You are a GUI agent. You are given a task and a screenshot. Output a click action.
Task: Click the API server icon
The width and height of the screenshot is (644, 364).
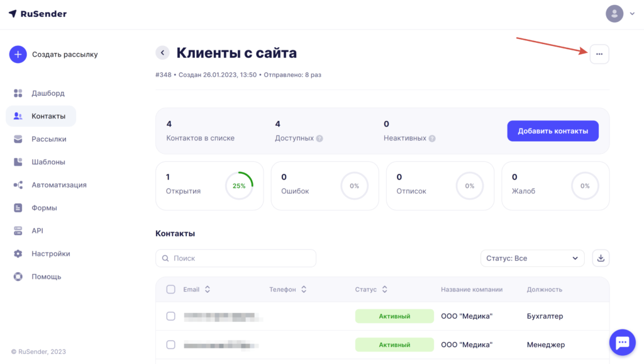[x=18, y=230]
